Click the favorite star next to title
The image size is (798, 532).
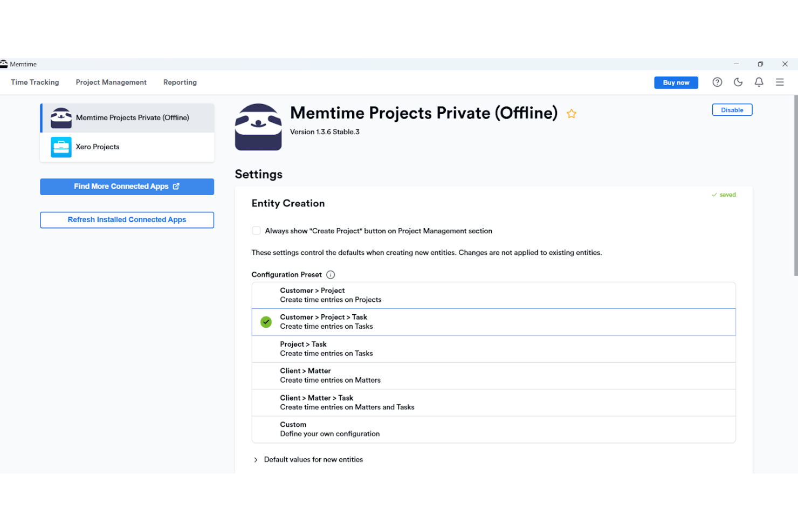tap(572, 114)
